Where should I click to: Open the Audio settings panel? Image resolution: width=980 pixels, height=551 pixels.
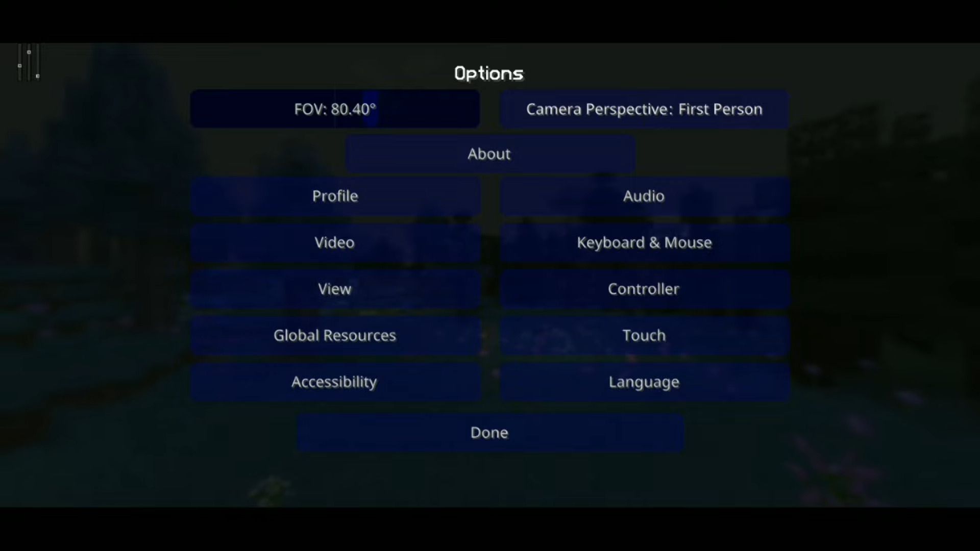tap(644, 195)
